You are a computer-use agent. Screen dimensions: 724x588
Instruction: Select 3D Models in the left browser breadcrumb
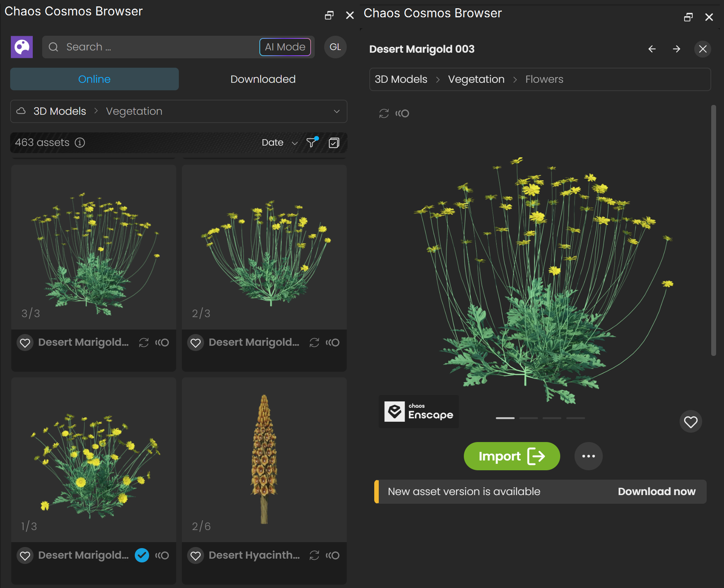60,111
